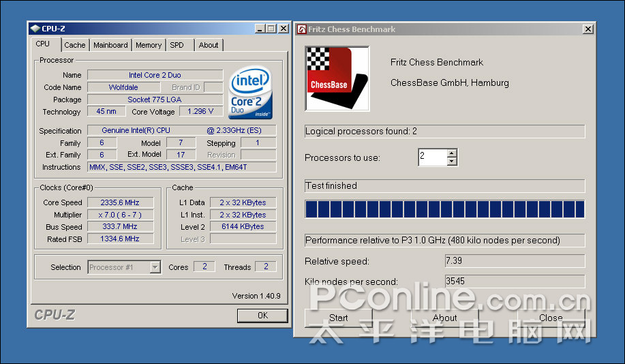Viewport: 625px width, 364px height.
Task: Click the 'Version 1.40.9' text
Action: pos(256,296)
